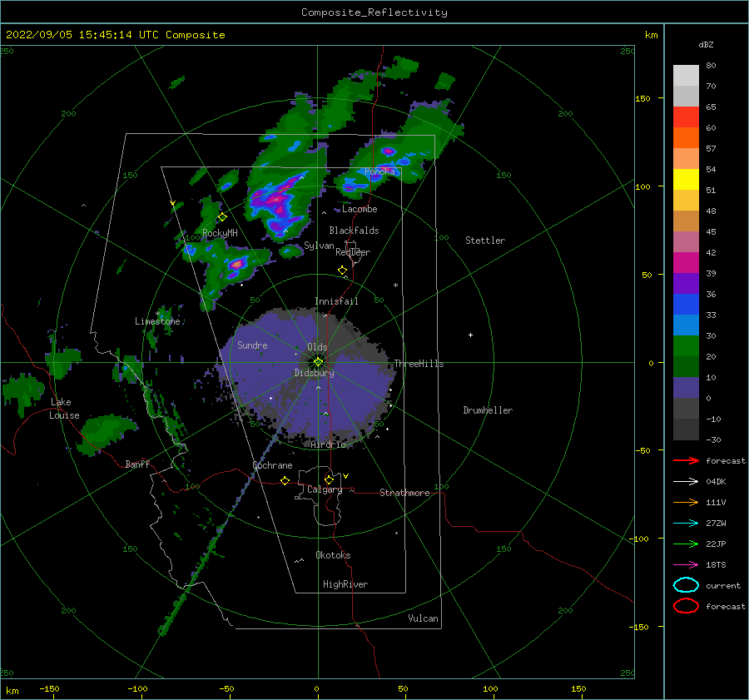Click the yellow diamond marker under Cochrane
The width and height of the screenshot is (749, 700).
(x=285, y=480)
